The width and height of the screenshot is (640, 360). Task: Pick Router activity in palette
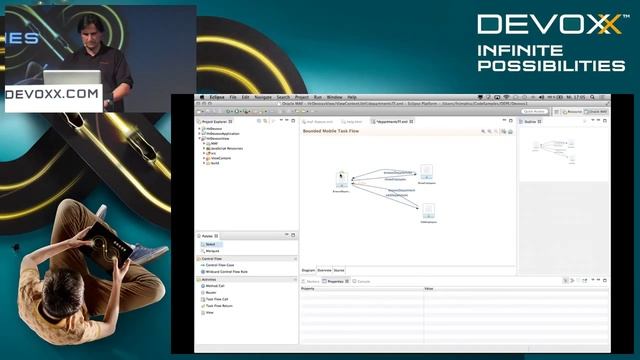pyautogui.click(x=209, y=293)
